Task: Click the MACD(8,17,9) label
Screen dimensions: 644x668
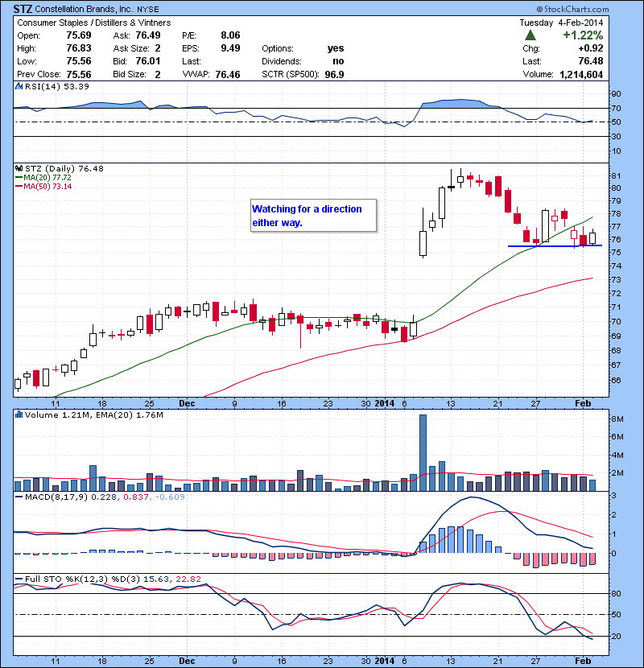Action: click(x=57, y=497)
